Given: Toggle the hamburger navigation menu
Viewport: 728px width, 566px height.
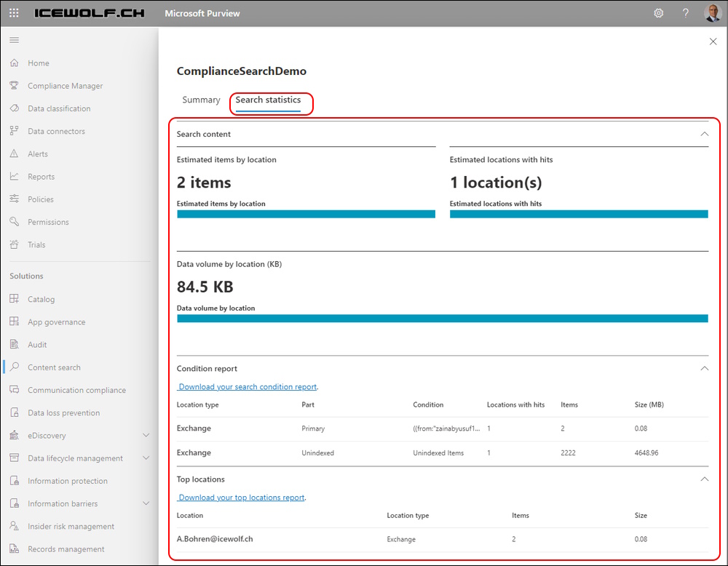Looking at the screenshot, I should 15,40.
